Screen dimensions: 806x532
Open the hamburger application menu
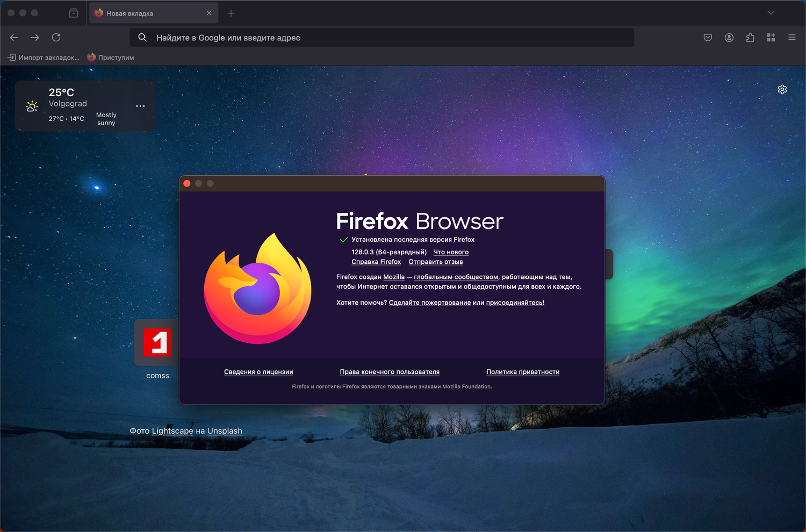pos(792,38)
